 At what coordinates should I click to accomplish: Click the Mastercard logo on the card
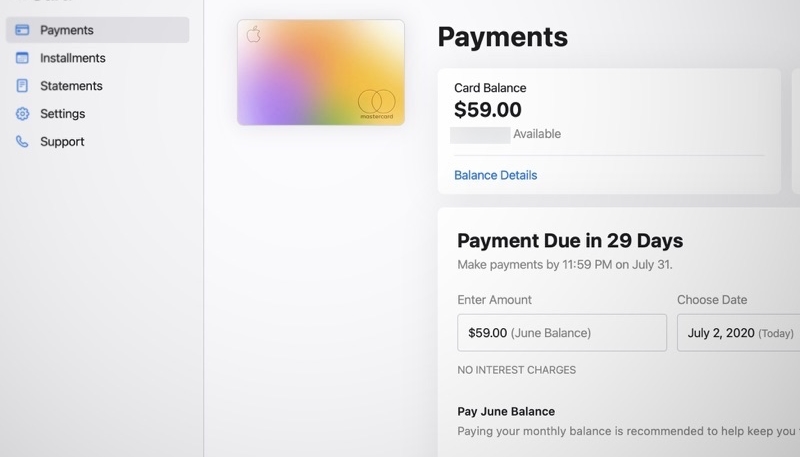pyautogui.click(x=376, y=102)
